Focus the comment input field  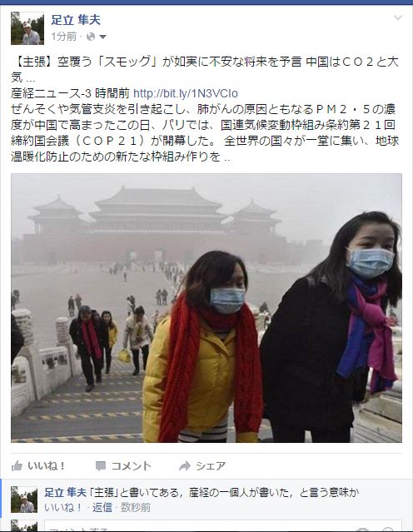pyautogui.click(x=223, y=525)
